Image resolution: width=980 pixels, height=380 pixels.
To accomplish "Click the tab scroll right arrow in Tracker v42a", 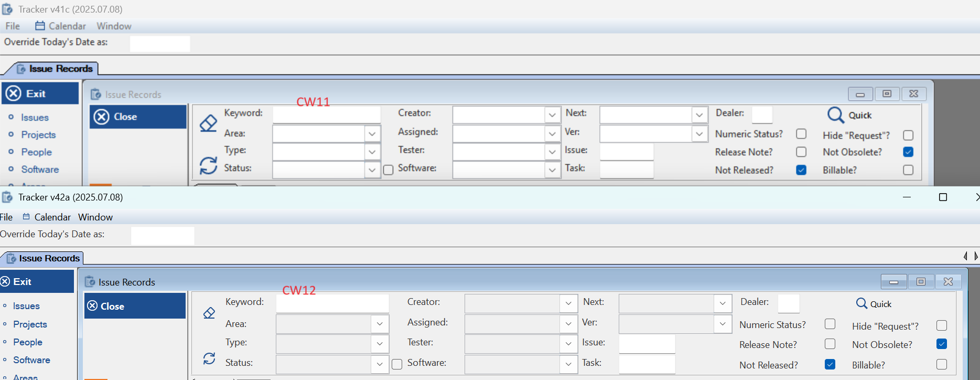I will pos(975,256).
